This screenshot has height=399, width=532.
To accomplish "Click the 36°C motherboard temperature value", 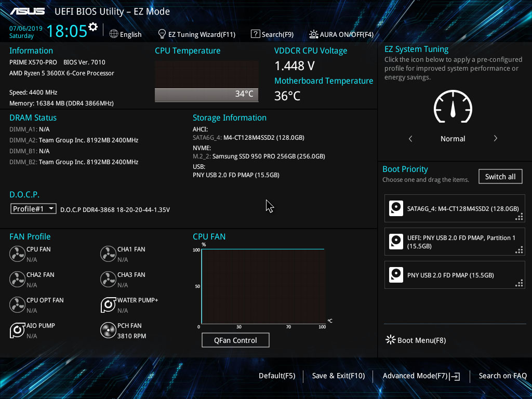I will coord(287,96).
